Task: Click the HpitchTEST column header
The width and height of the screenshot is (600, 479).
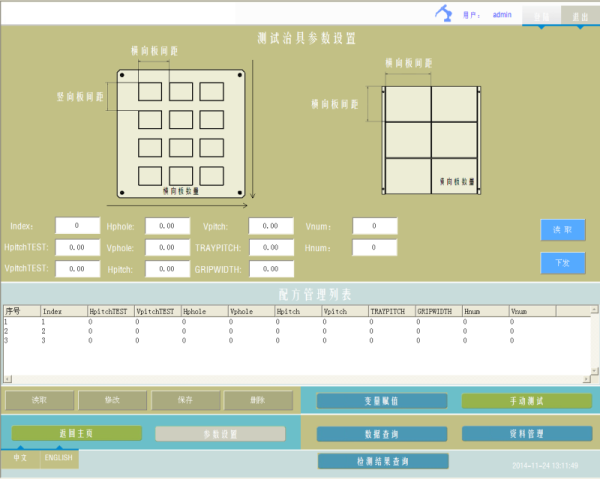Action: pos(109,312)
